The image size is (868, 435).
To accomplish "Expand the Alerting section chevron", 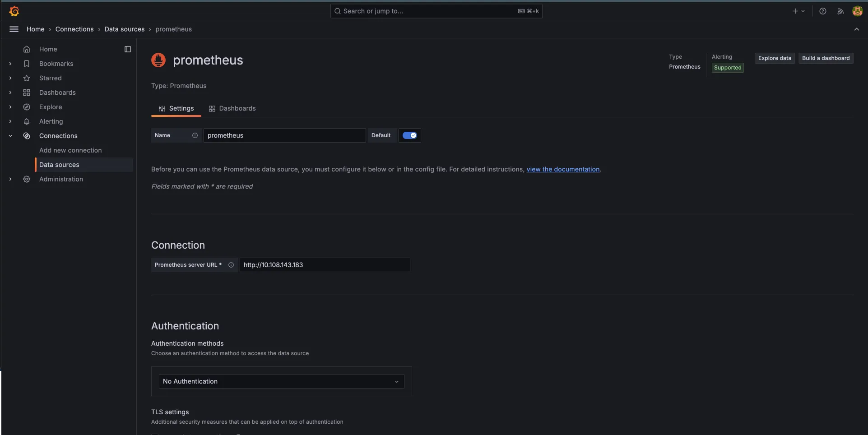I will [x=10, y=121].
